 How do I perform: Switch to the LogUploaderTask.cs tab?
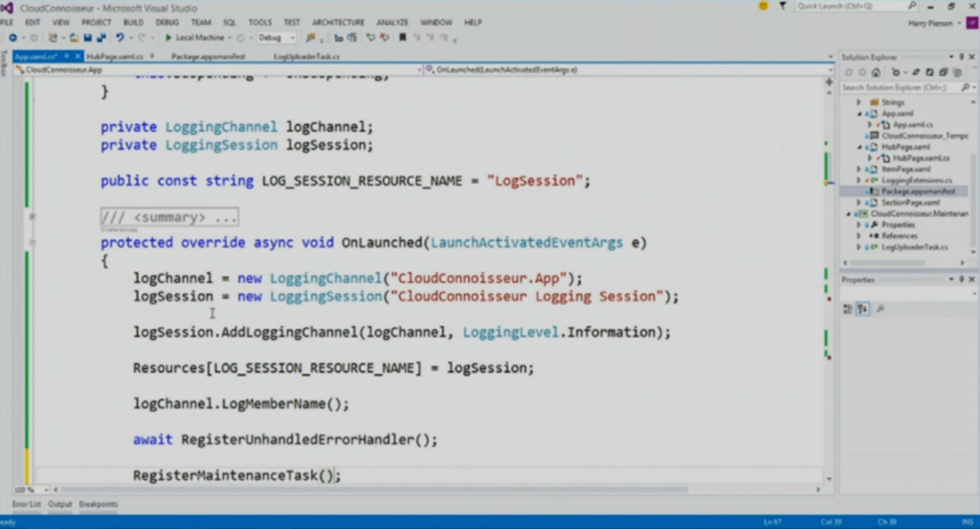pos(306,56)
